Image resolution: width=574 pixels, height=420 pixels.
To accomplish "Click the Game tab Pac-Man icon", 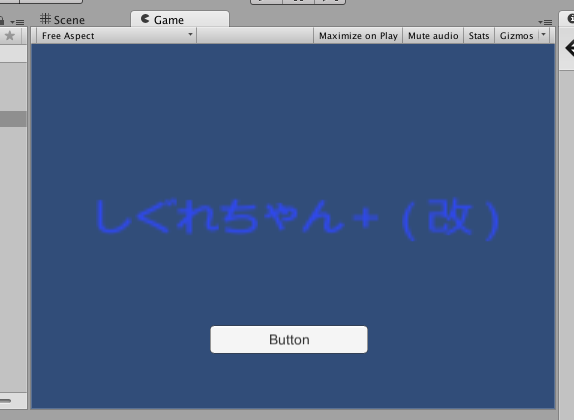I will pos(145,19).
